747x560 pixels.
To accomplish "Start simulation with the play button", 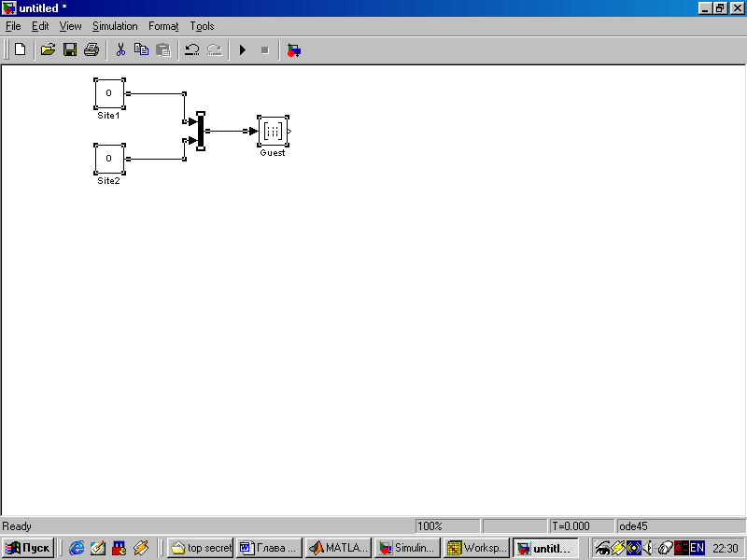I will point(243,49).
